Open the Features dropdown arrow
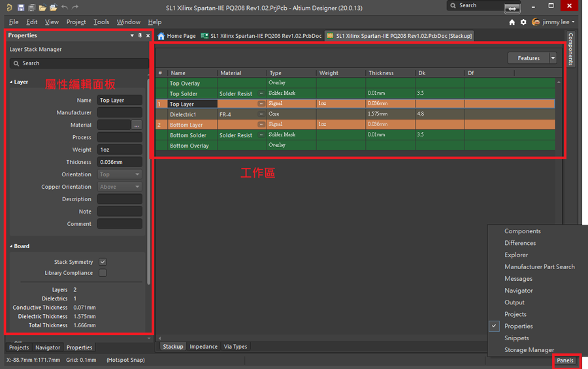This screenshot has width=588, height=369. click(553, 58)
